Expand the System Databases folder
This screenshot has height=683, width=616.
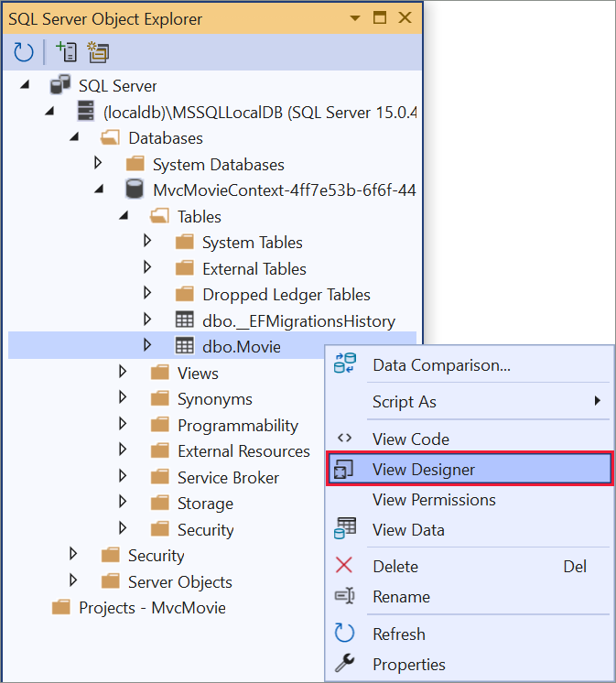point(99,164)
